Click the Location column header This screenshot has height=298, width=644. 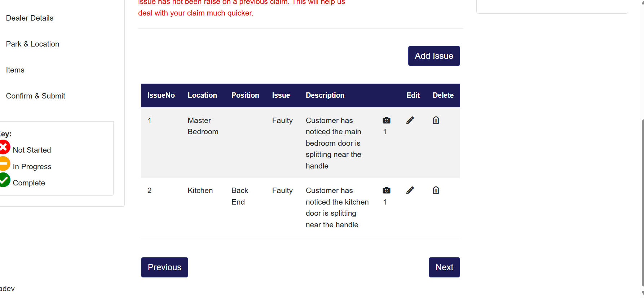[202, 95]
